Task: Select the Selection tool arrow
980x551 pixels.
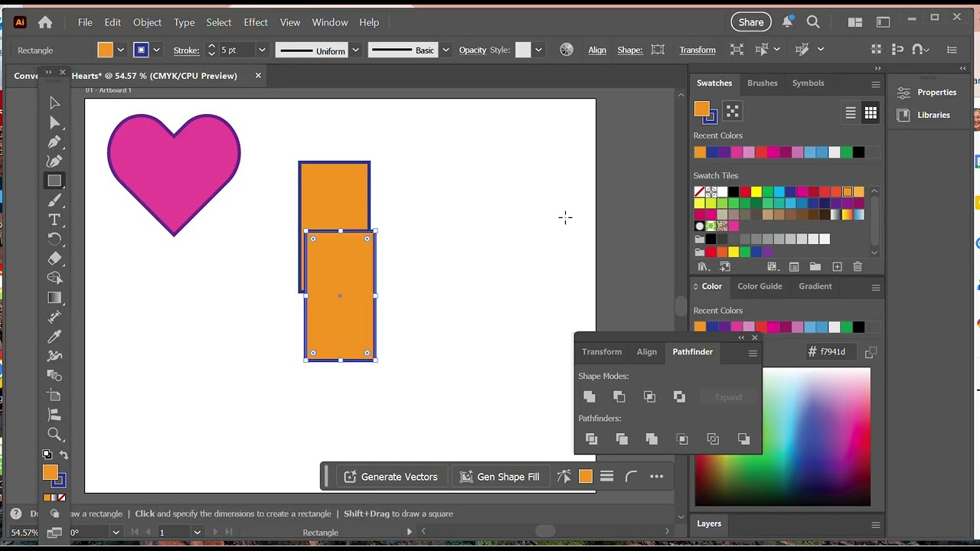Action: pyautogui.click(x=54, y=103)
